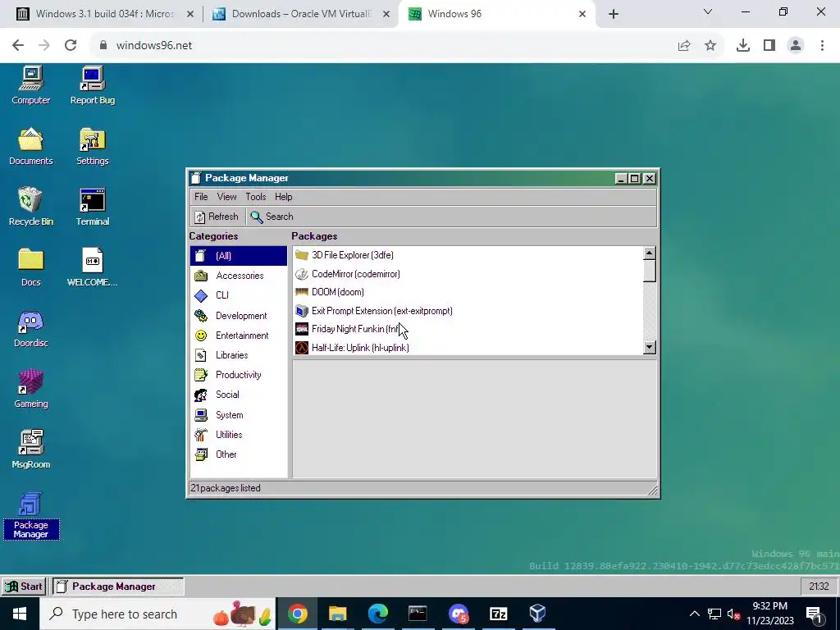Click the packages list scroll up arrow
The height and width of the screenshot is (630, 840).
pyautogui.click(x=650, y=253)
